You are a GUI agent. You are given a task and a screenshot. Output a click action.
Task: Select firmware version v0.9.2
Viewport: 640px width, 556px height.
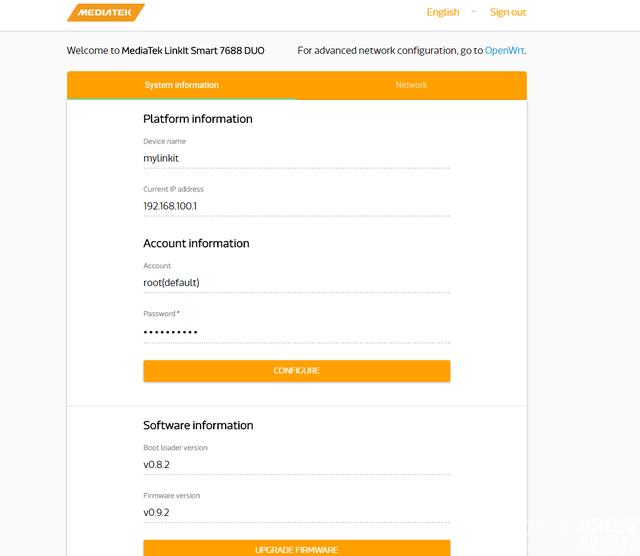[x=156, y=512]
